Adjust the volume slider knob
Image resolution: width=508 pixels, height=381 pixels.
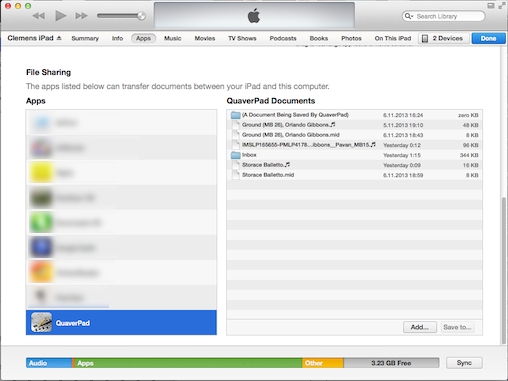click(141, 16)
